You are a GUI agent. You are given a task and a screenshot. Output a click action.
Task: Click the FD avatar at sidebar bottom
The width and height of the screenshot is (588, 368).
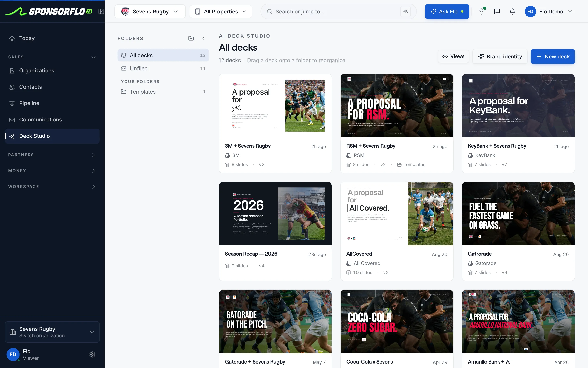[13, 354]
